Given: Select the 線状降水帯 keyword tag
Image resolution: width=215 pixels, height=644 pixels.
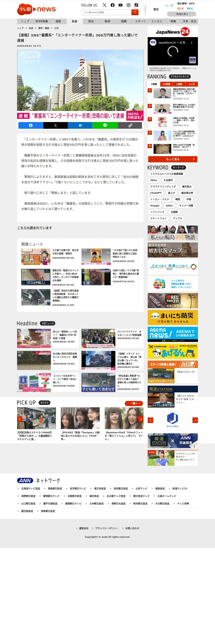Looking at the screenshot, I should [187, 193].
